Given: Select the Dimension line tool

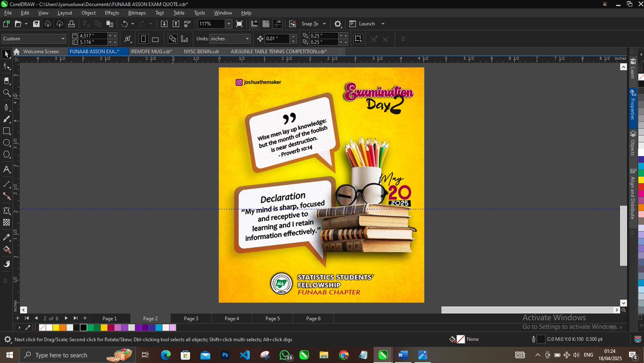Looking at the screenshot, I should pos(6,184).
